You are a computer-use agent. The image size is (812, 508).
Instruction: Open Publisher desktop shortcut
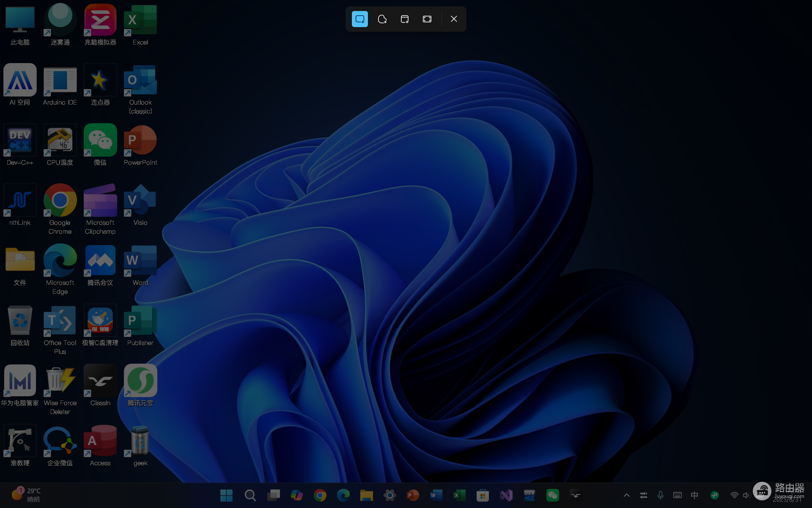[140, 325]
